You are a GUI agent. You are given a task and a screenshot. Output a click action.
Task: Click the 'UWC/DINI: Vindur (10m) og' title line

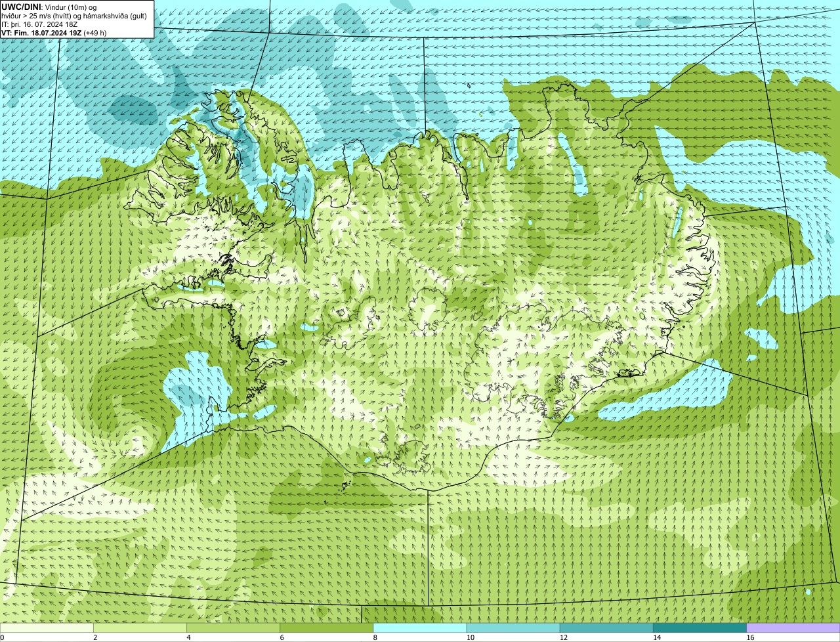tap(49, 7)
